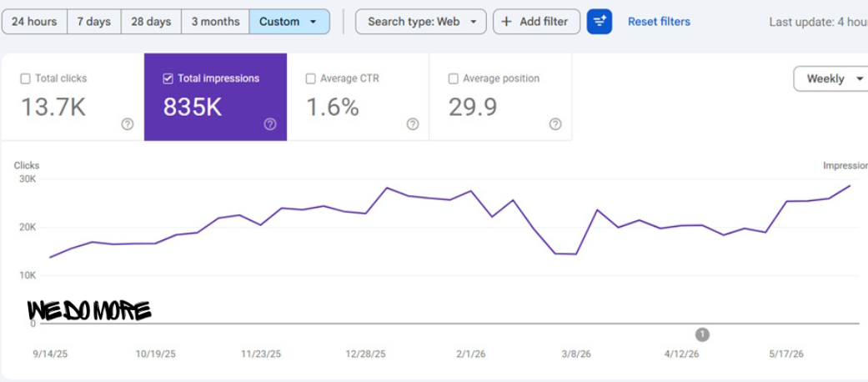Enable the Average CTR checkbox
This screenshot has width=868, height=382.
[310, 78]
